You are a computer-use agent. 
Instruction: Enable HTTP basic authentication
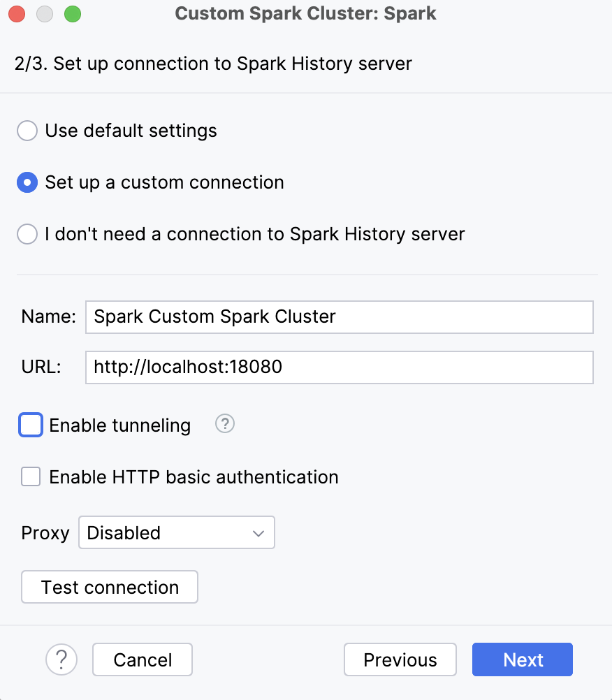(x=29, y=476)
